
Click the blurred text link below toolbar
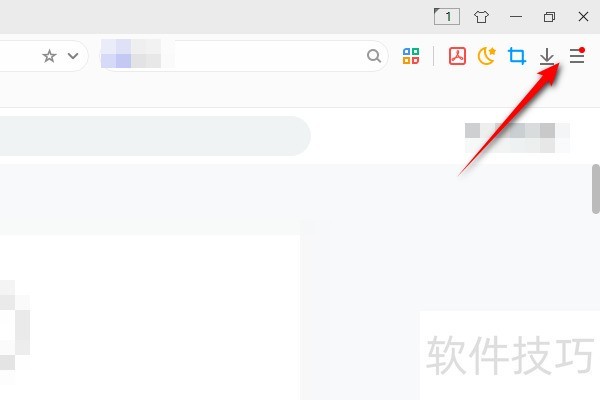point(517,138)
